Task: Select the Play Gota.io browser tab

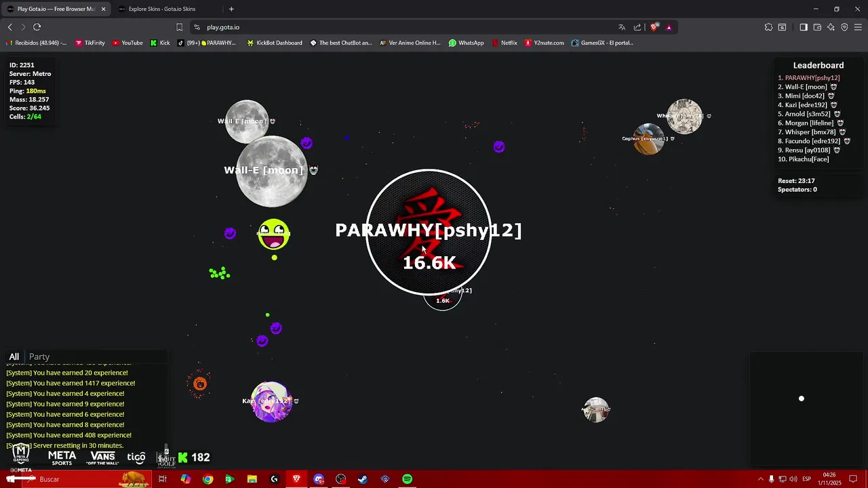Action: [54, 9]
